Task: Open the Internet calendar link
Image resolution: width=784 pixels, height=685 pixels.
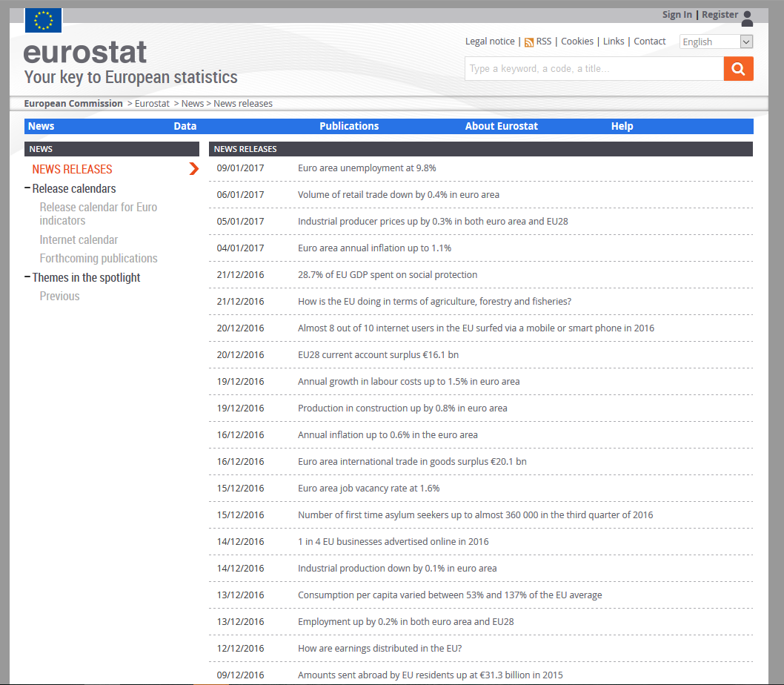Action: [x=79, y=239]
